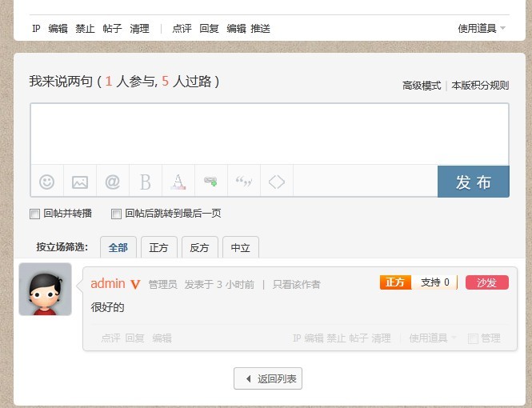Insert an image with picture icon
The image size is (532, 408).
click(x=80, y=182)
